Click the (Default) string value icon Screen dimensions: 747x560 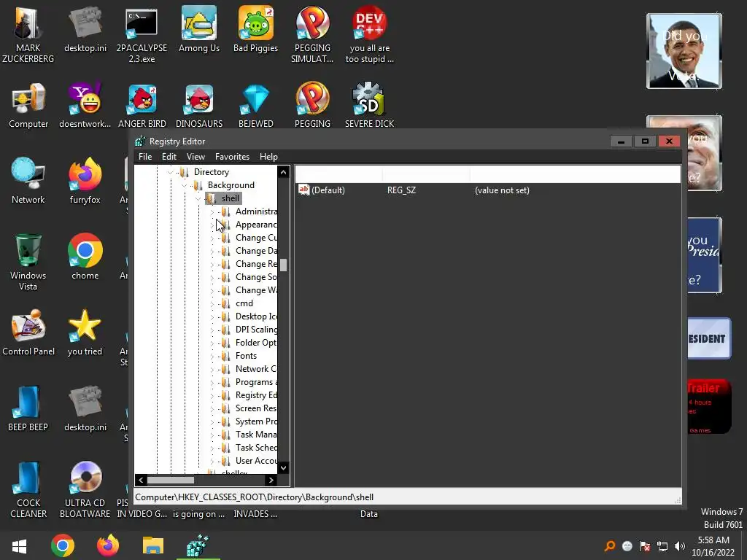click(303, 190)
